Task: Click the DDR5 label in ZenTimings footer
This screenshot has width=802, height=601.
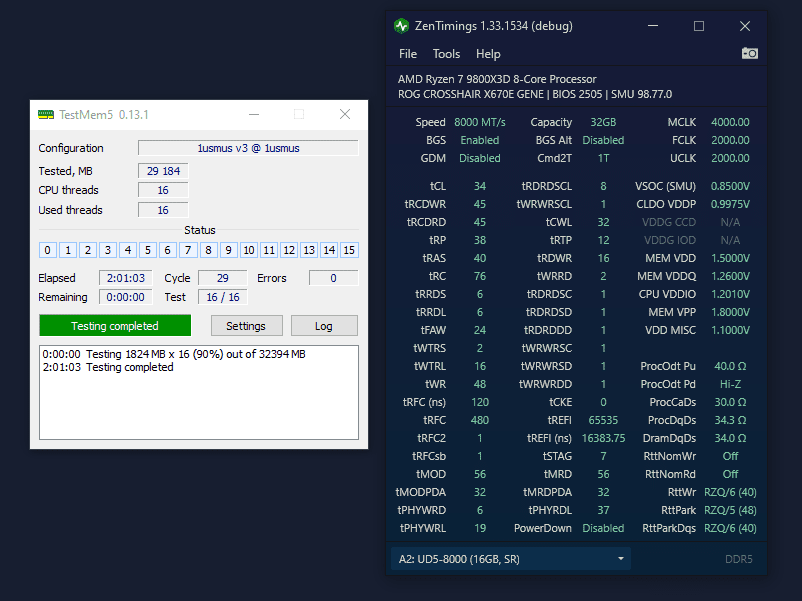Action: coord(739,559)
